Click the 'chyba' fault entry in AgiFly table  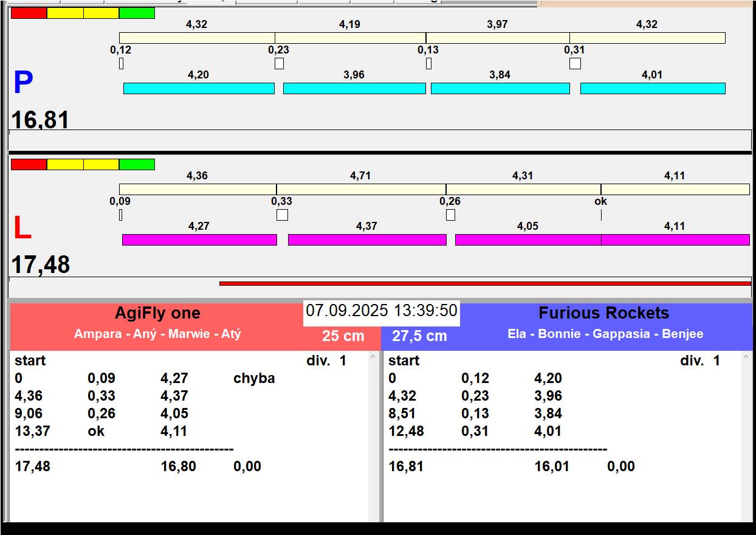pos(254,378)
